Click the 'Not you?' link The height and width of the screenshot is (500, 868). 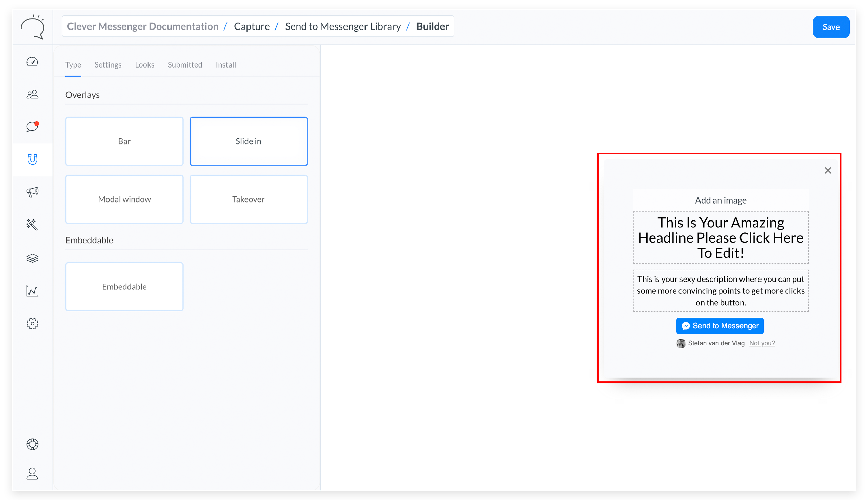tap(762, 343)
